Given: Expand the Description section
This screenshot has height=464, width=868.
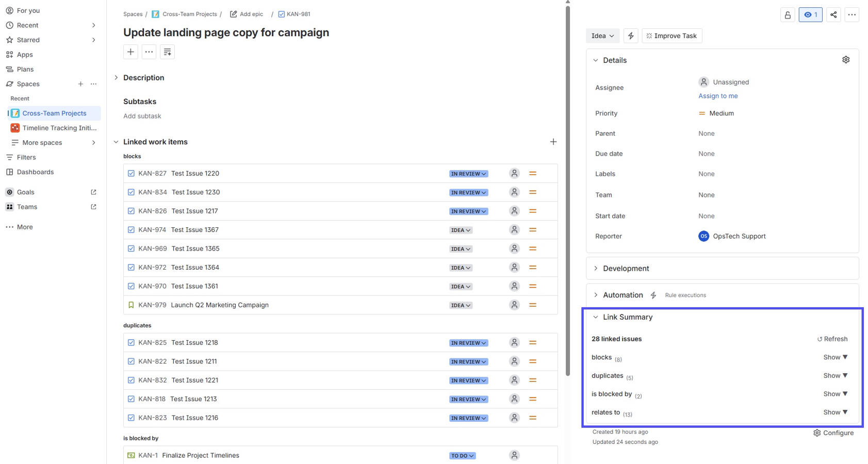Looking at the screenshot, I should [116, 77].
